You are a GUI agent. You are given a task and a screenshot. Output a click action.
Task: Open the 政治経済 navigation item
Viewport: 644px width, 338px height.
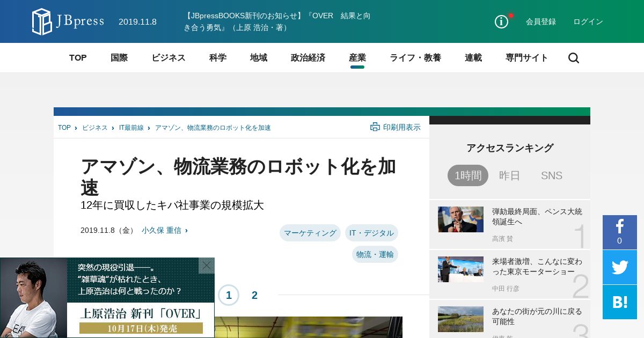308,58
